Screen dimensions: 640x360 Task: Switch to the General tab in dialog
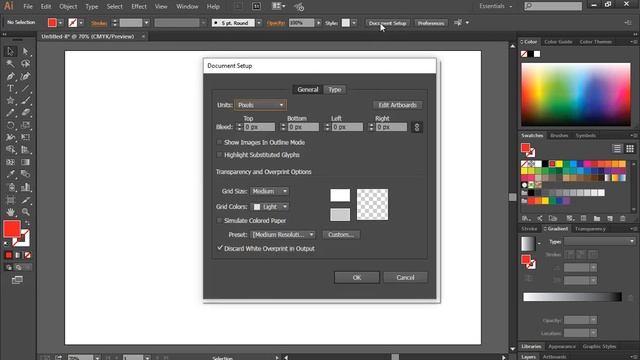coord(308,89)
